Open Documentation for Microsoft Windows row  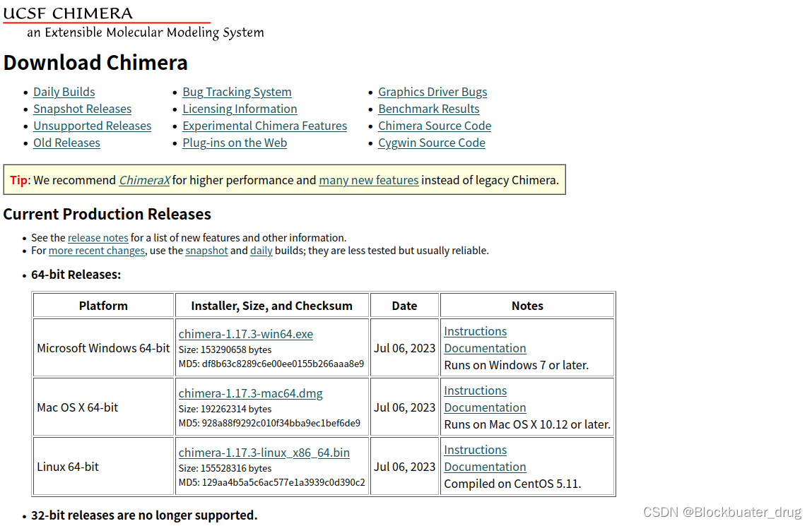[486, 349]
